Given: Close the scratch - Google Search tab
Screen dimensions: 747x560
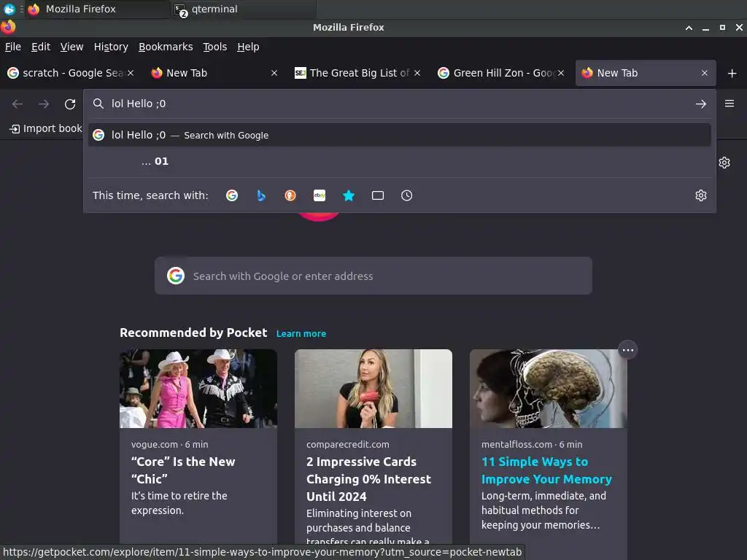Looking at the screenshot, I should tap(131, 73).
